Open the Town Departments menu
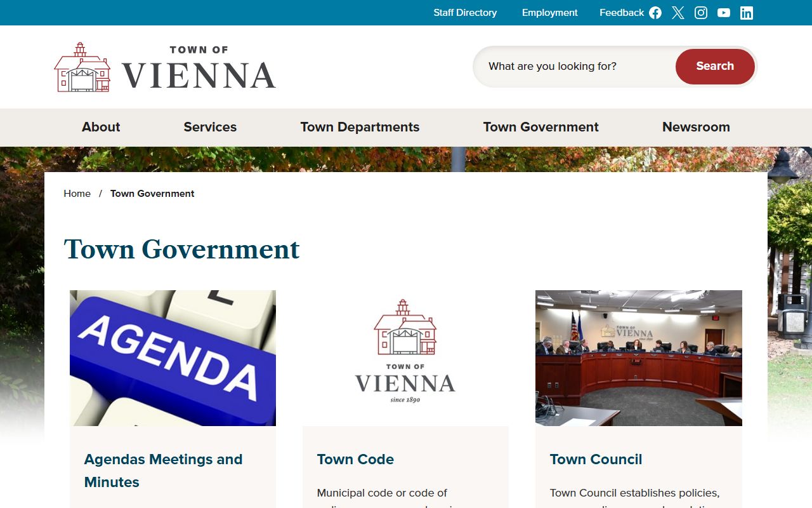 pyautogui.click(x=360, y=127)
